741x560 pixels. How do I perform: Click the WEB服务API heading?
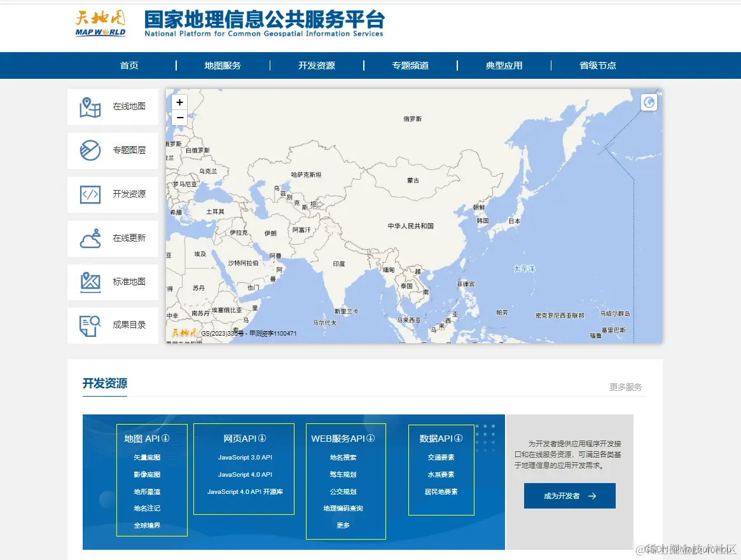click(338, 439)
